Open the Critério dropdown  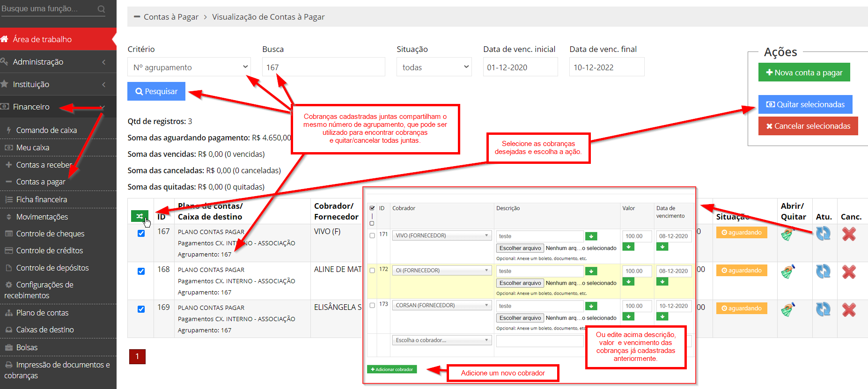[189, 67]
